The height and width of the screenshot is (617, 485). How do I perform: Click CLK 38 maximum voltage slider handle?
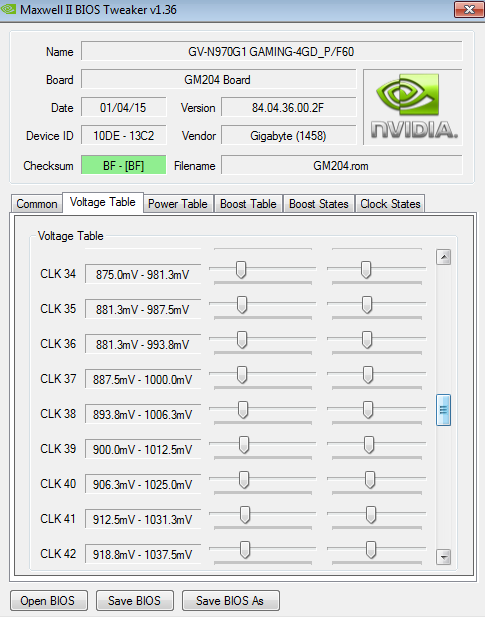[x=368, y=410]
